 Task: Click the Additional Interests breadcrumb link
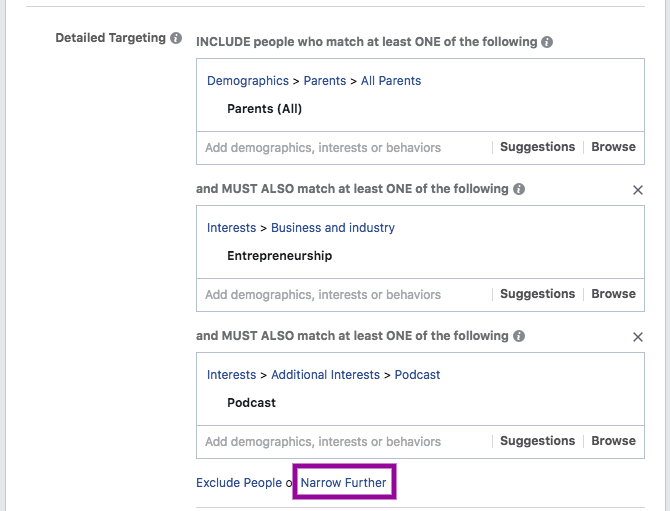pos(325,375)
